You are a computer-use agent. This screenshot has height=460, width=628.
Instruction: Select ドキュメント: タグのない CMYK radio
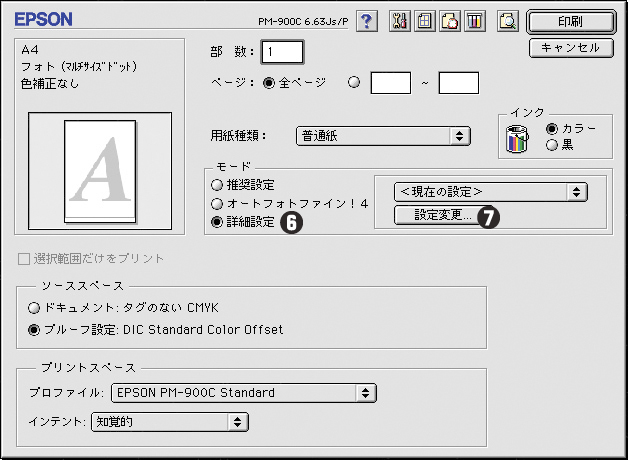(34, 308)
